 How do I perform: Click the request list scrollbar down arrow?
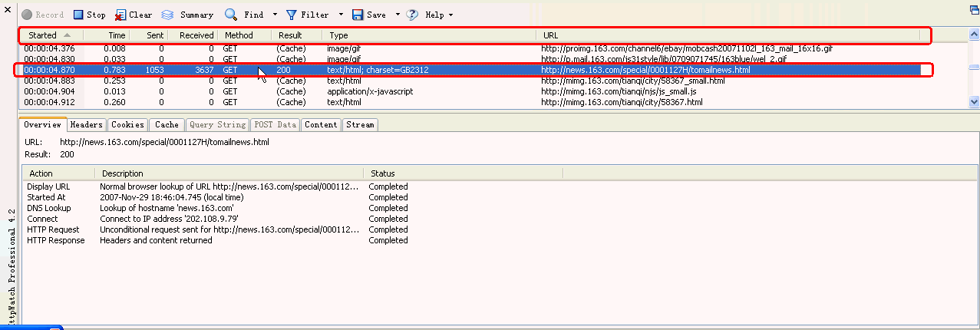974,101
